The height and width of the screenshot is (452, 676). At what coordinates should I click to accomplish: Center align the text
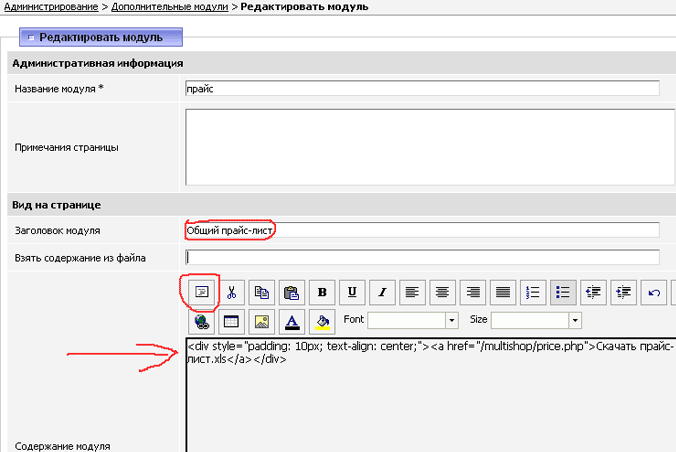(442, 292)
